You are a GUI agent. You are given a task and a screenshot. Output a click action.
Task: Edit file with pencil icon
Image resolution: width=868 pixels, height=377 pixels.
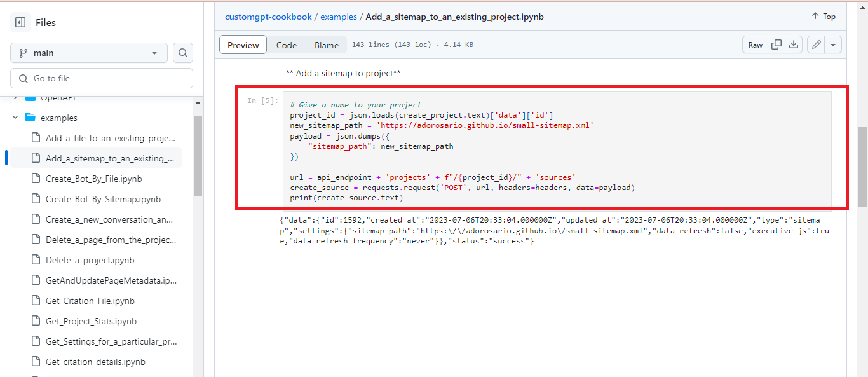817,45
